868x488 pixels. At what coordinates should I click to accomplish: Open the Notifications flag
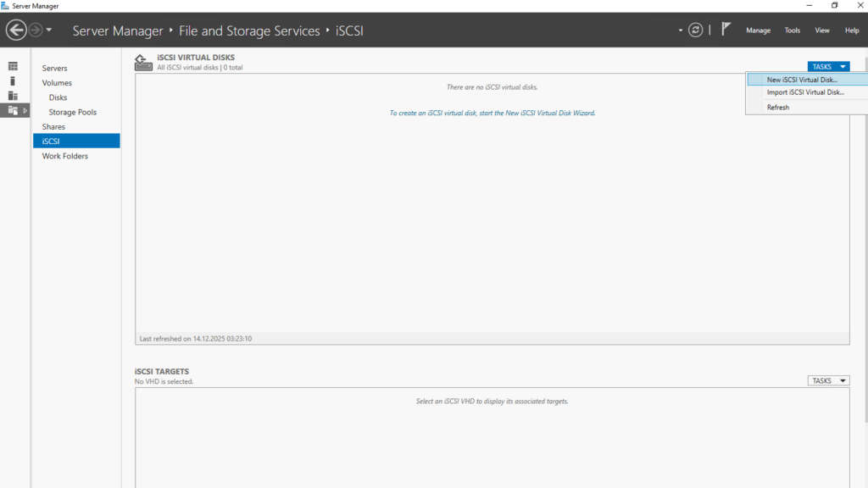coord(726,30)
